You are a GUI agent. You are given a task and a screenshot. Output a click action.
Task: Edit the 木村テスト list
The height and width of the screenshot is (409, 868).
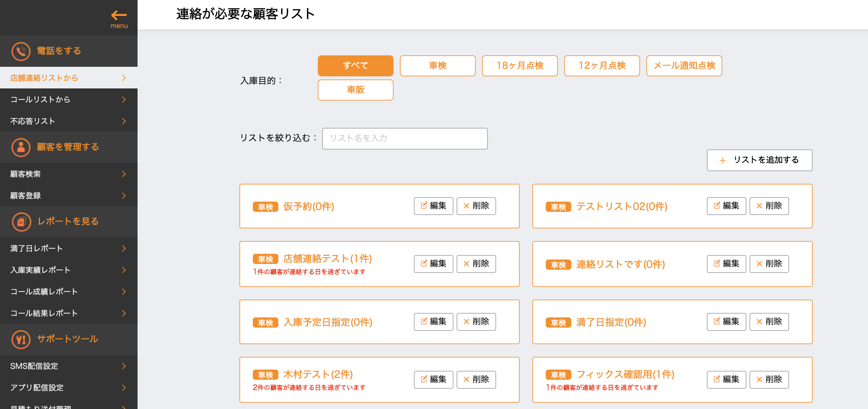point(433,379)
